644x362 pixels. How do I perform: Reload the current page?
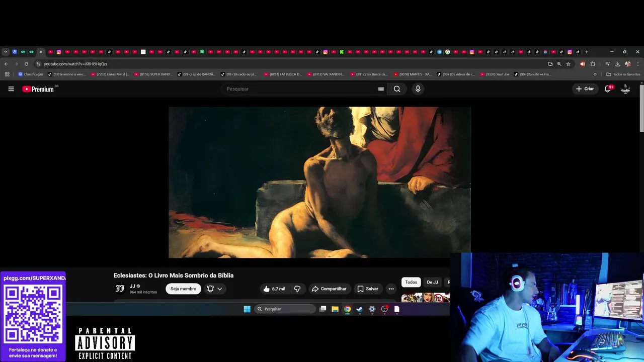pos(26,64)
